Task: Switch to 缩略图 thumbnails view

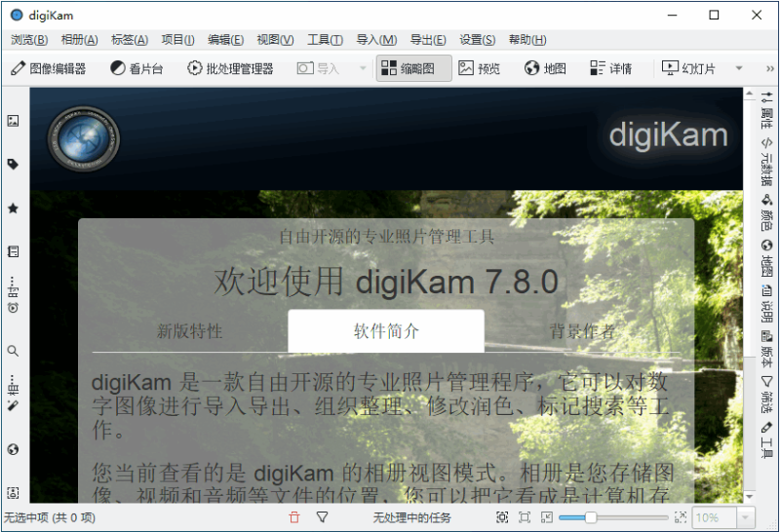Action: click(x=413, y=68)
